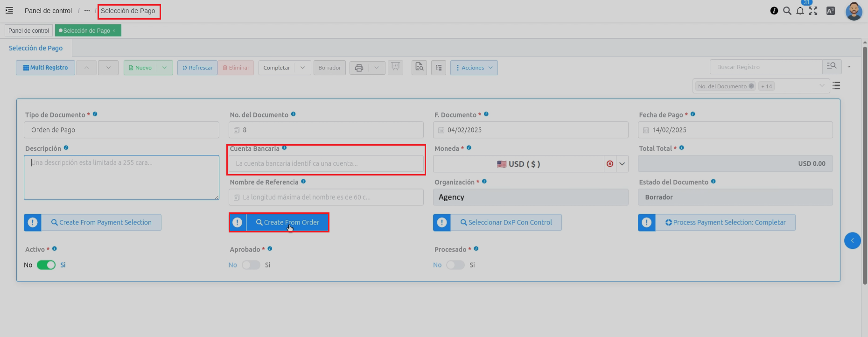Toggle the Aprobado switch
Viewport: 868px width, 337px height.
pos(251,265)
